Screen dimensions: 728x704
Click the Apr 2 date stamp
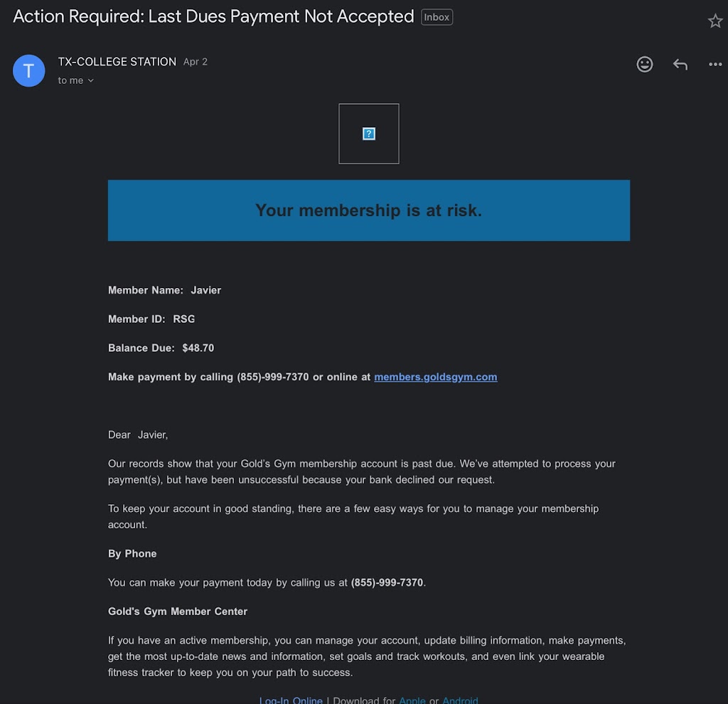(196, 62)
